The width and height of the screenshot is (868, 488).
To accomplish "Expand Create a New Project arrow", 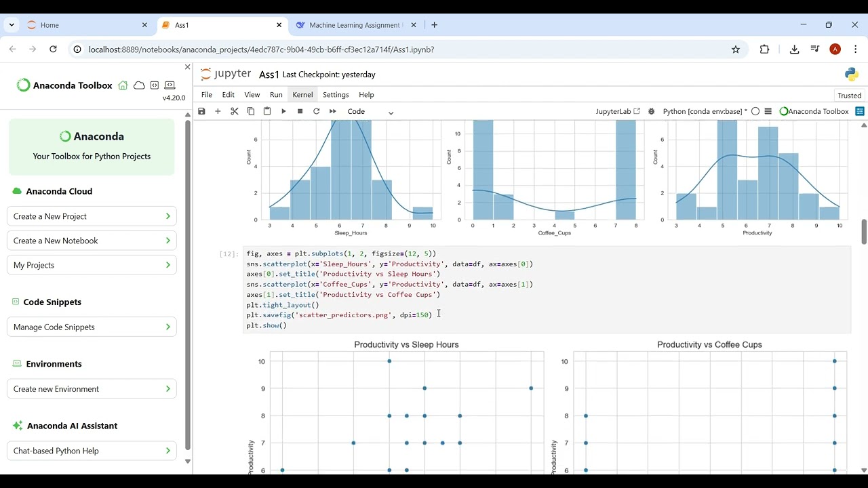I will (x=168, y=216).
